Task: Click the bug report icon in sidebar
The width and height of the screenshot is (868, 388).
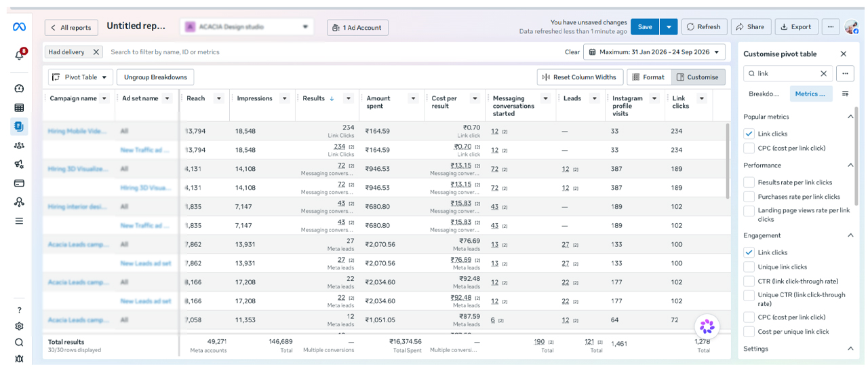Action: (x=19, y=359)
